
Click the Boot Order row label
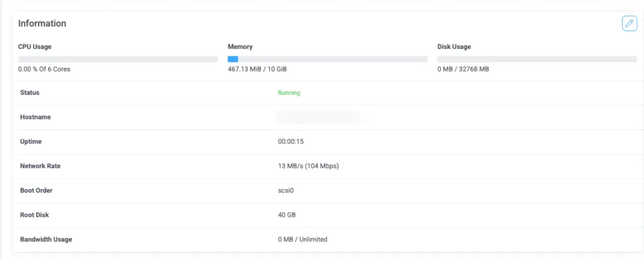coord(36,191)
